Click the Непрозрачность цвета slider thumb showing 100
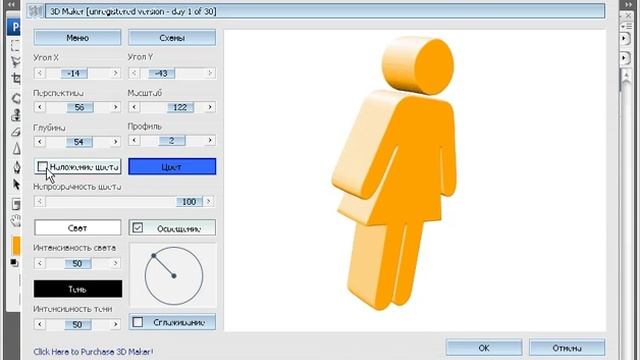Viewport: 640px width, 360px height. pos(189,202)
